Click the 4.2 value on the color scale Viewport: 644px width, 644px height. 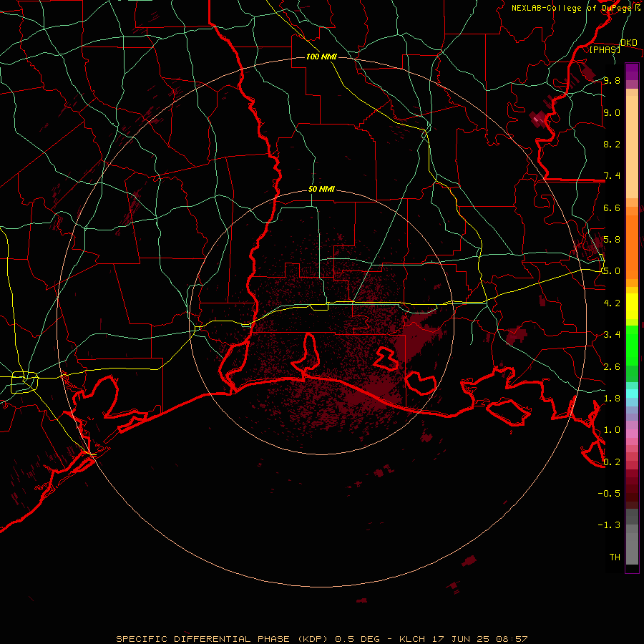click(612, 303)
